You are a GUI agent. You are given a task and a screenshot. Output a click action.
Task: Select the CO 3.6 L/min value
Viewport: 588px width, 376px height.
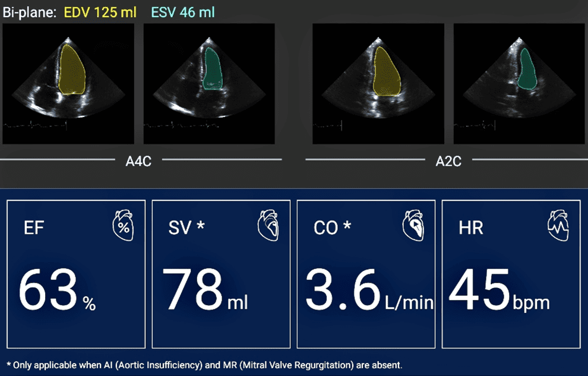[x=369, y=290]
